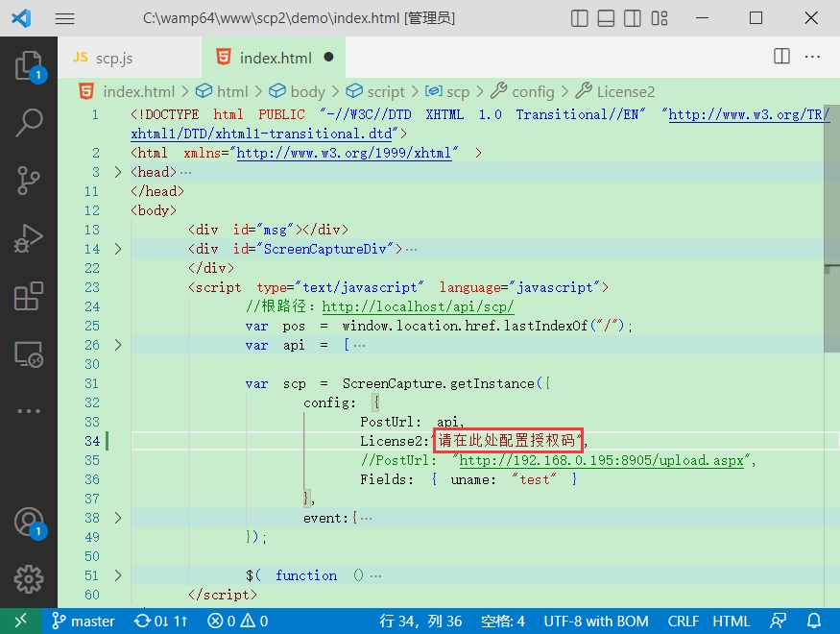Open Remote Explorer icon in activity bar
This screenshot has width=840, height=634.
click(28, 354)
